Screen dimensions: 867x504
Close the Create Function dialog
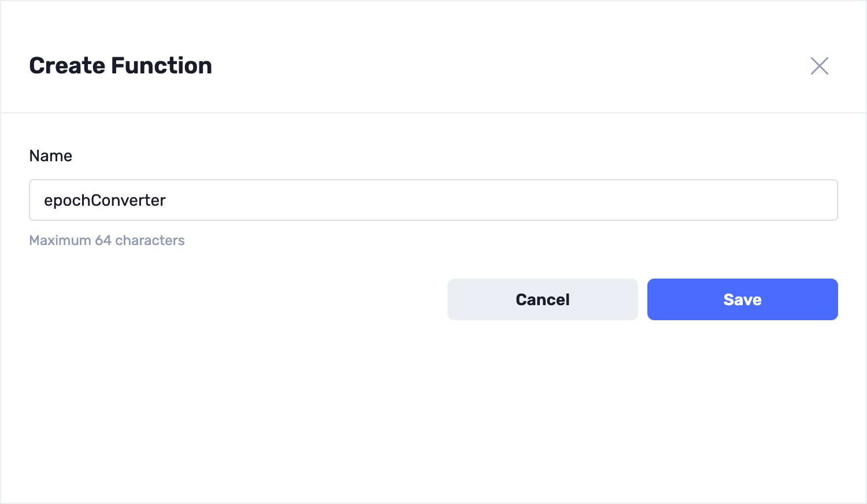pyautogui.click(x=819, y=66)
